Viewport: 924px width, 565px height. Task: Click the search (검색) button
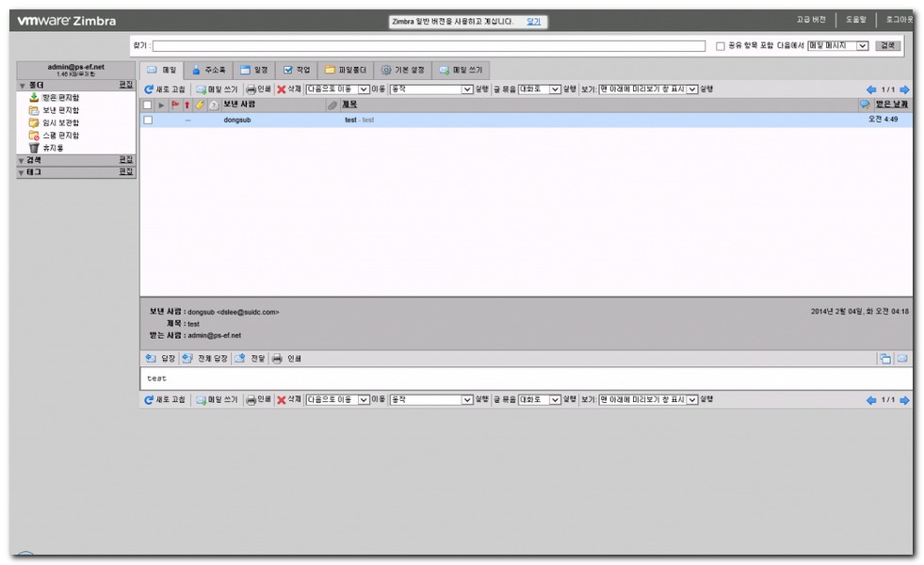coord(887,46)
